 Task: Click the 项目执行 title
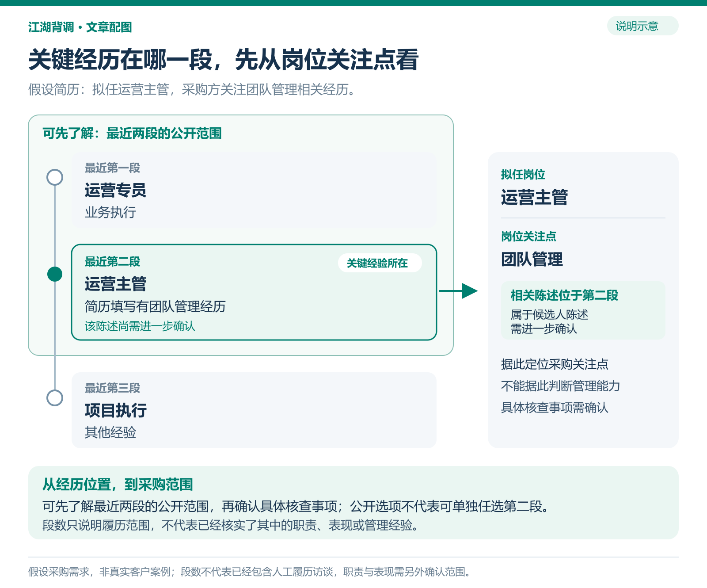(115, 410)
